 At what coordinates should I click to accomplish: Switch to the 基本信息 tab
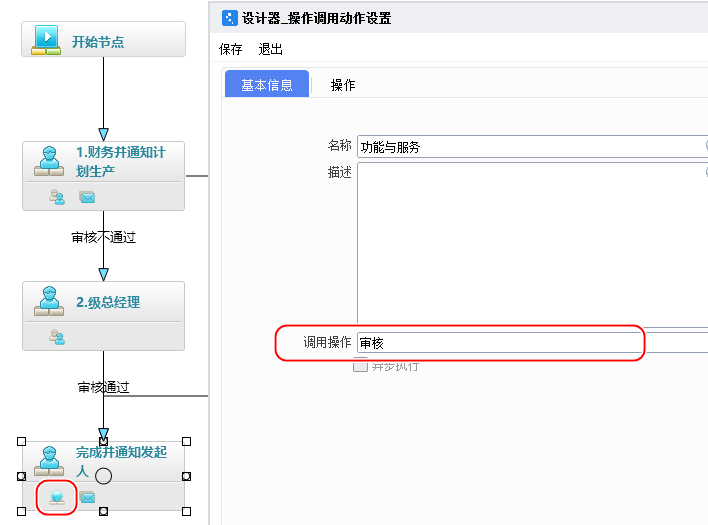[x=267, y=85]
